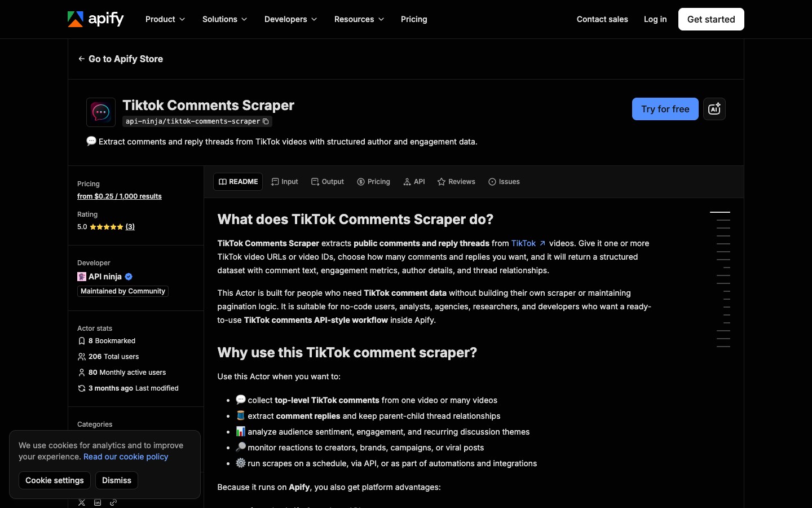Viewport: 812px width, 508px height.
Task: Expand the Solutions menu
Action: (x=224, y=19)
